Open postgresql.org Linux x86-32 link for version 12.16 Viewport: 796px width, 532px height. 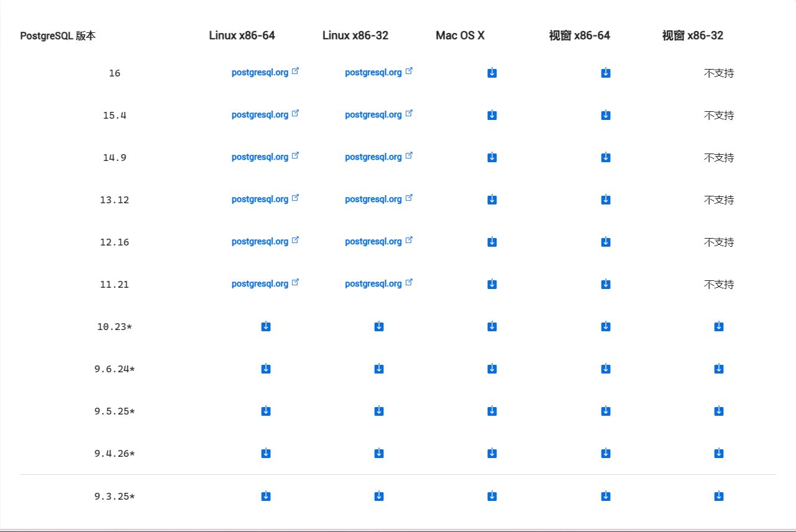(x=379, y=241)
